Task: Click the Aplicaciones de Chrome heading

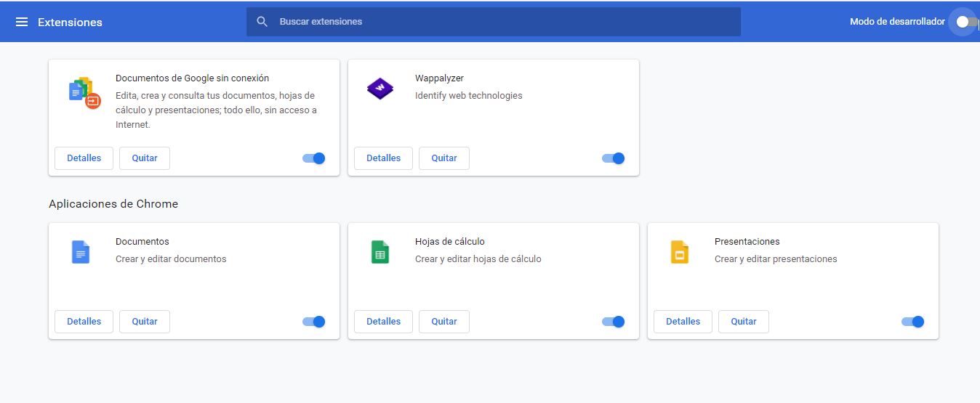Action: (x=113, y=204)
